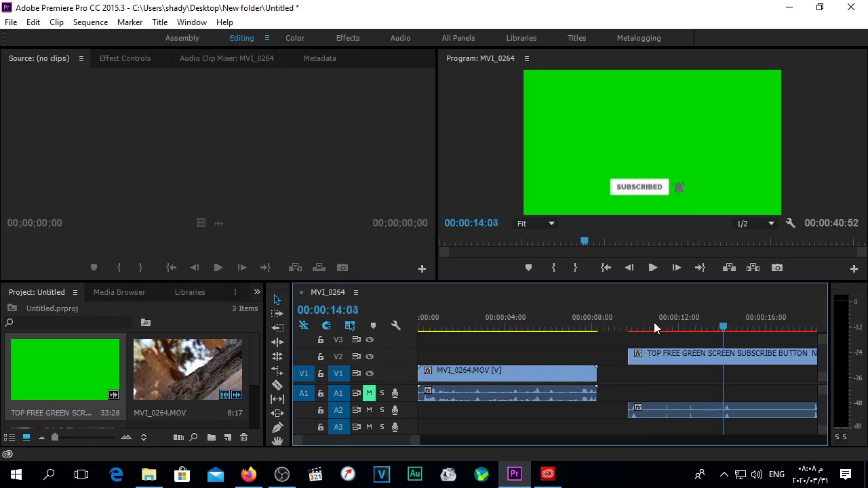Screen dimensions: 868x488
Task: Create new bin in Project panel
Action: [212, 437]
